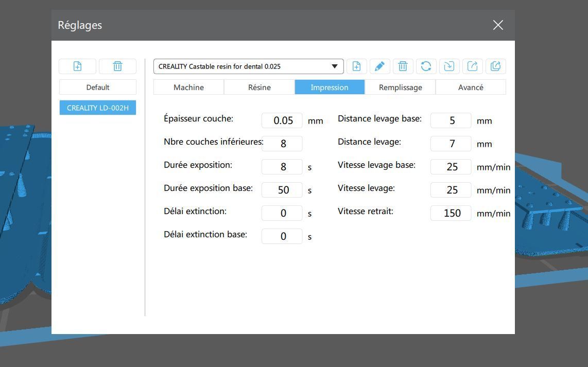Viewport: 588px width, 367px height.
Task: Click the Vitesse retrait label
Action: coord(366,211)
